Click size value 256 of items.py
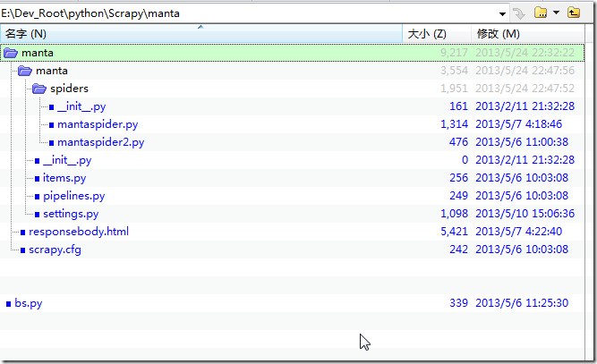597x364 pixels. [x=459, y=178]
